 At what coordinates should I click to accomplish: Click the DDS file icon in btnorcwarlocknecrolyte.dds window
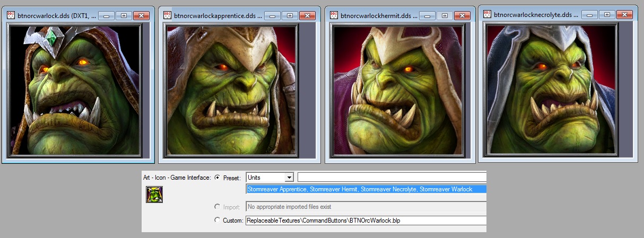486,15
